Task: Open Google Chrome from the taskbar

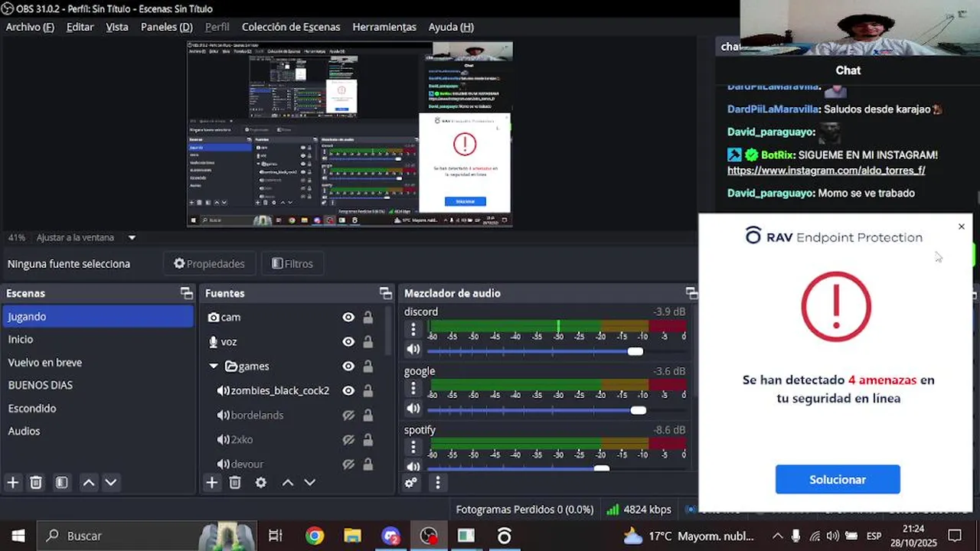Action: [315, 536]
